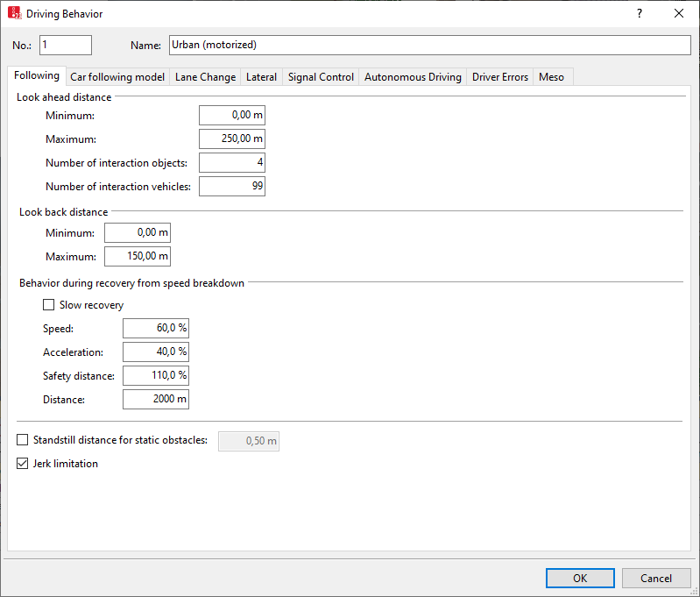Uncheck the Jerk limitation checkbox
The image size is (700, 597).
pos(24,464)
